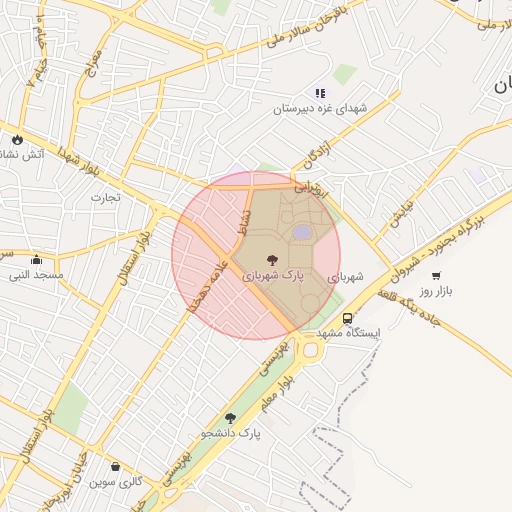Select the بلوار معلم road label
512x512 pixels.
click(x=278, y=393)
